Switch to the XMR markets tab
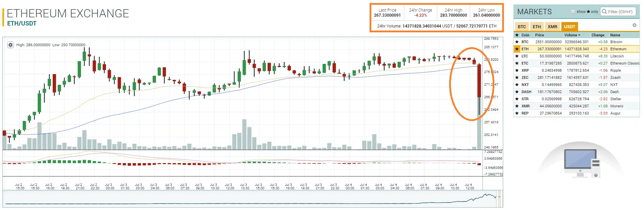This screenshot has width=644, height=210. pyautogui.click(x=553, y=27)
